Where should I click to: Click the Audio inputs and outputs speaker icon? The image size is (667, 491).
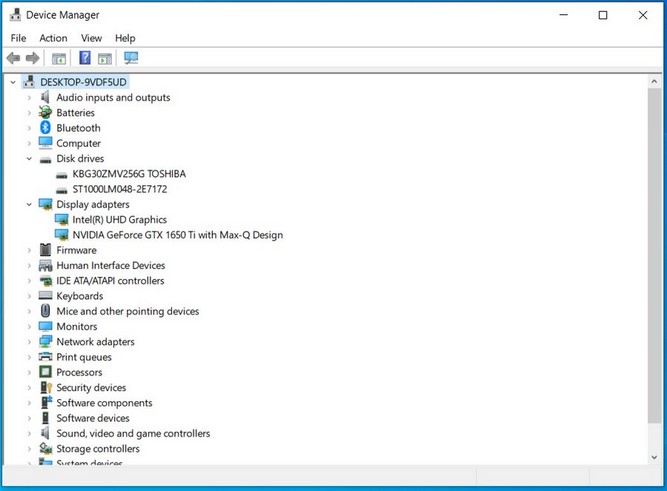click(x=45, y=97)
